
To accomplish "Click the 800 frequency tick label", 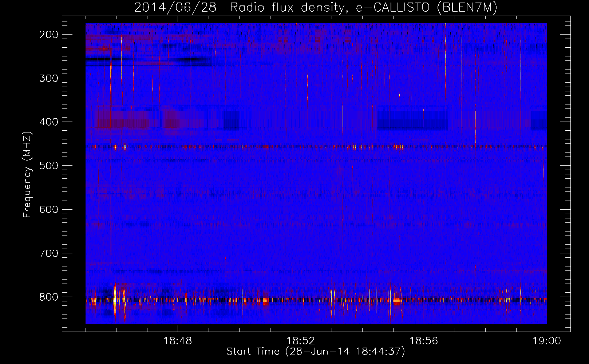I will pos(48,297).
